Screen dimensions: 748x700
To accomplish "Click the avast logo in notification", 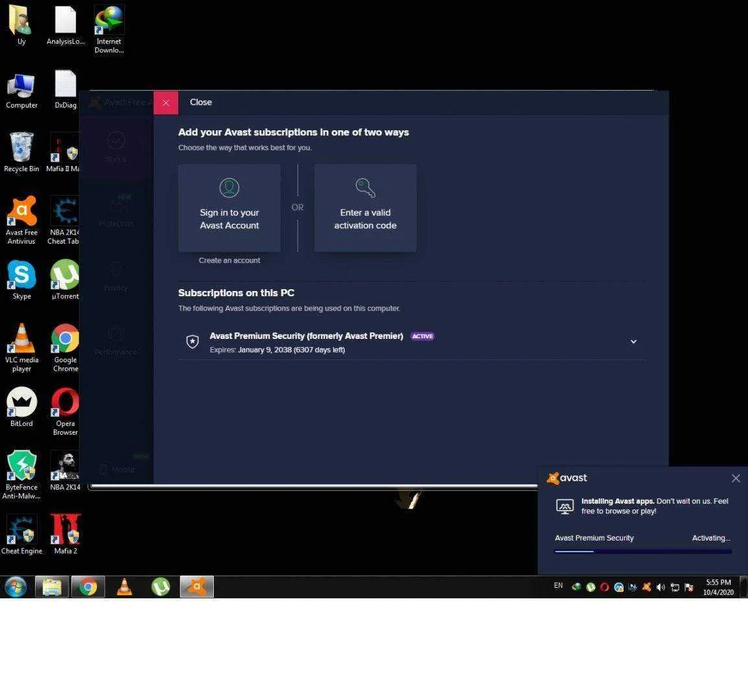I will pos(567,478).
